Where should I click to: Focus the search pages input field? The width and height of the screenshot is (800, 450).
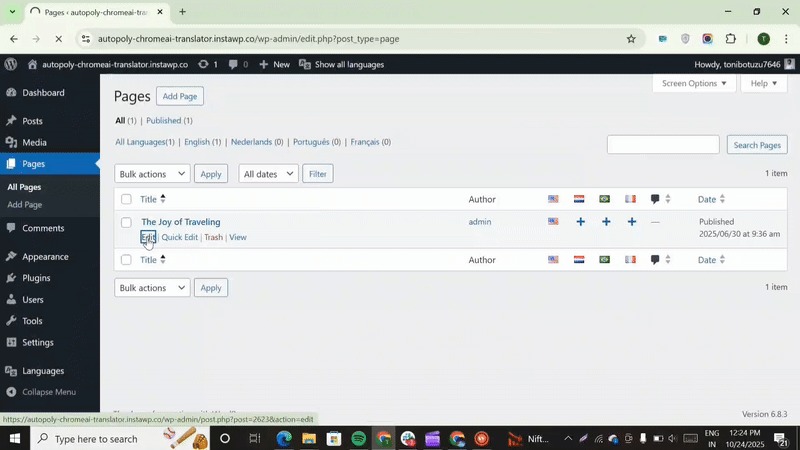point(663,144)
